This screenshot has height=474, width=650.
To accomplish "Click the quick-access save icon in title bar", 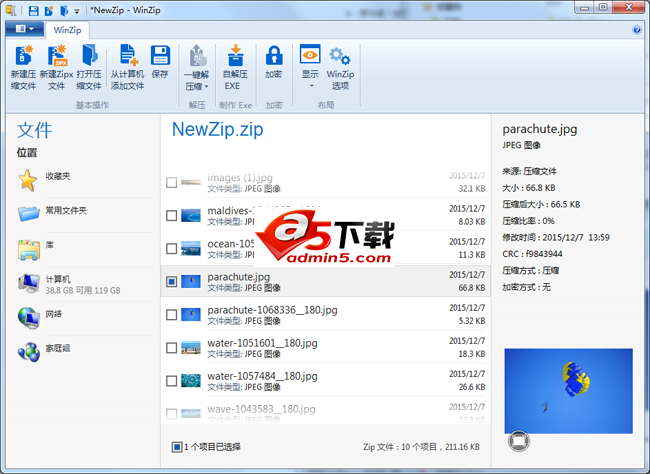I will click(34, 10).
